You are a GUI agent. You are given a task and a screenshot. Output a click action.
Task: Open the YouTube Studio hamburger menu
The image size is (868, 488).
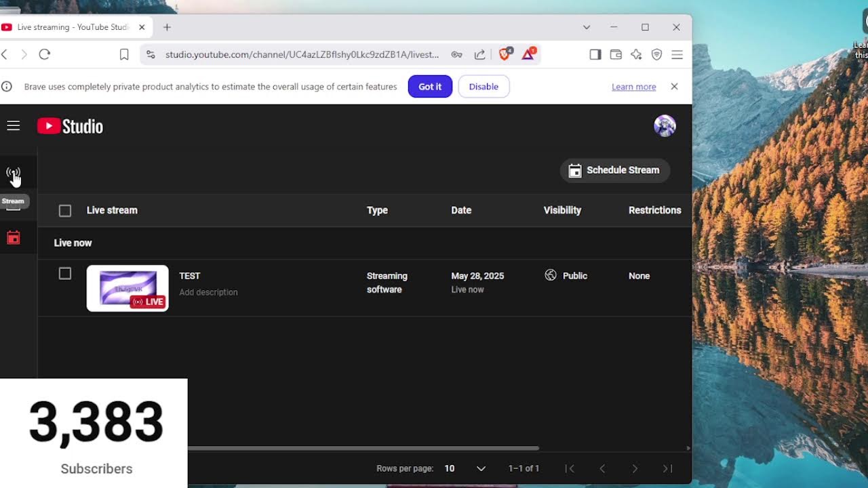click(13, 126)
